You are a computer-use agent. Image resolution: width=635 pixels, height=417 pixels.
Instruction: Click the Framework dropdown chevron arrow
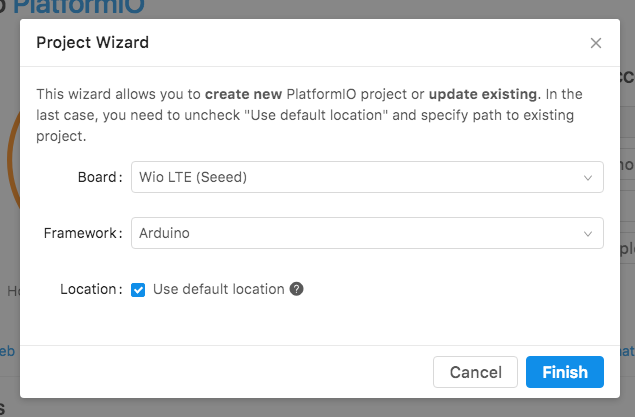click(588, 234)
